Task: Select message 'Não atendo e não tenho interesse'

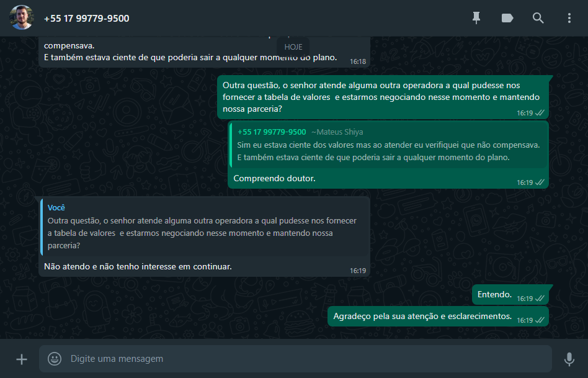Action: point(138,266)
